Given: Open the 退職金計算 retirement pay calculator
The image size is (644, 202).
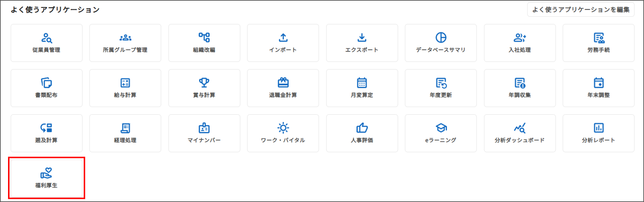Looking at the screenshot, I should tap(283, 88).
